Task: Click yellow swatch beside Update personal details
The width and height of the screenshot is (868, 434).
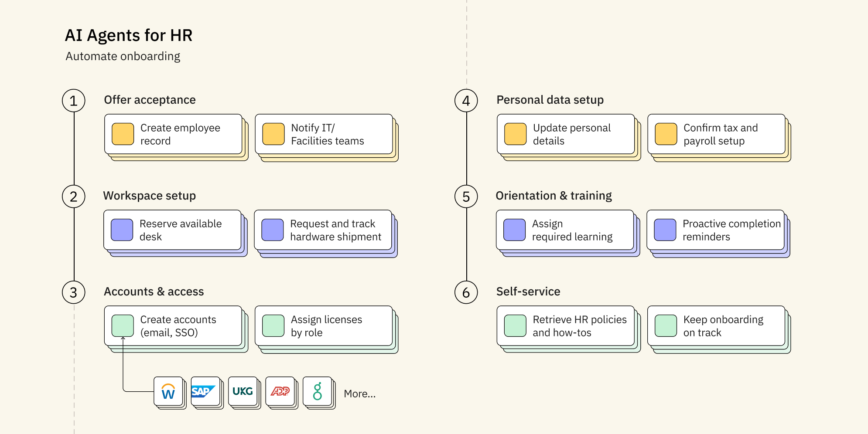Action: coord(515,134)
